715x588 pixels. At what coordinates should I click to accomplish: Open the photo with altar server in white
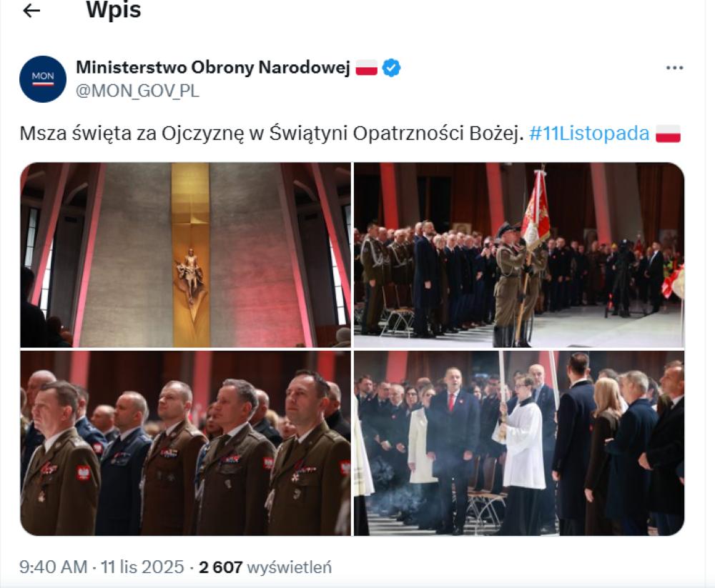pyautogui.click(x=519, y=443)
